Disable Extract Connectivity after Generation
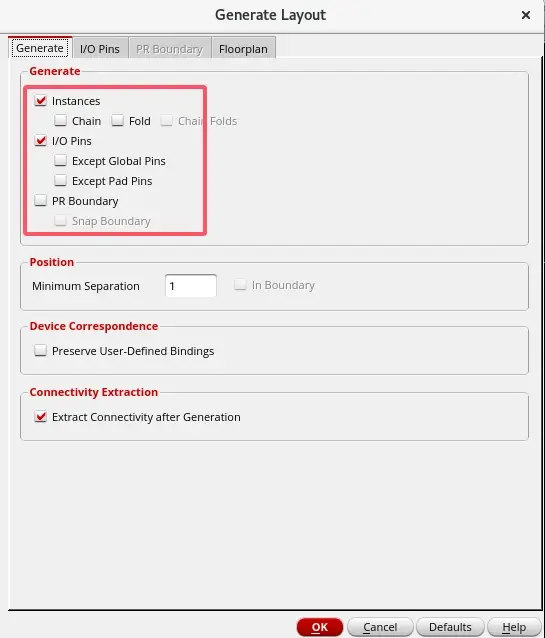 [x=40, y=417]
